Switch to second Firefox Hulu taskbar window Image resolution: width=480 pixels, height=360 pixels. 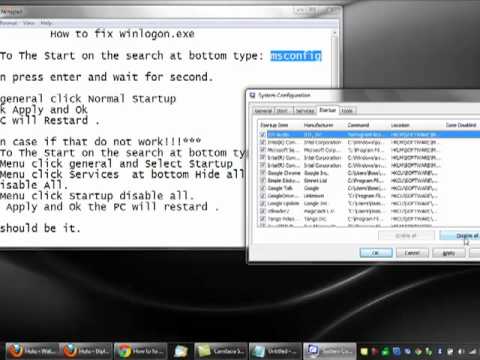coord(87,351)
